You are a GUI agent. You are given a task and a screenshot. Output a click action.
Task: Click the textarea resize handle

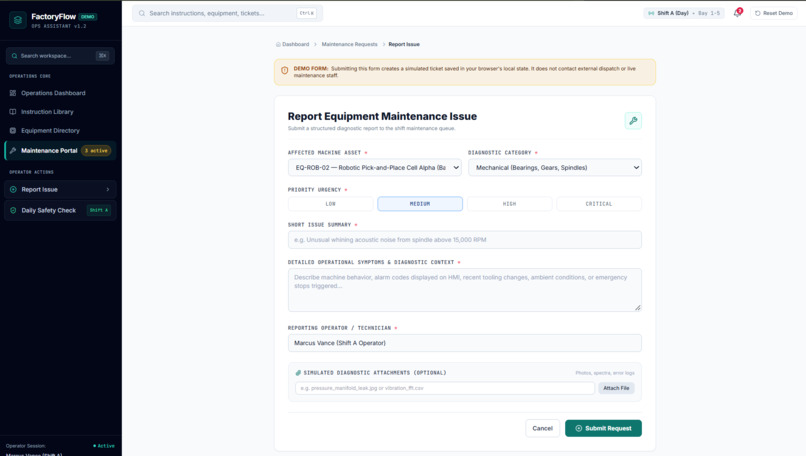637,307
